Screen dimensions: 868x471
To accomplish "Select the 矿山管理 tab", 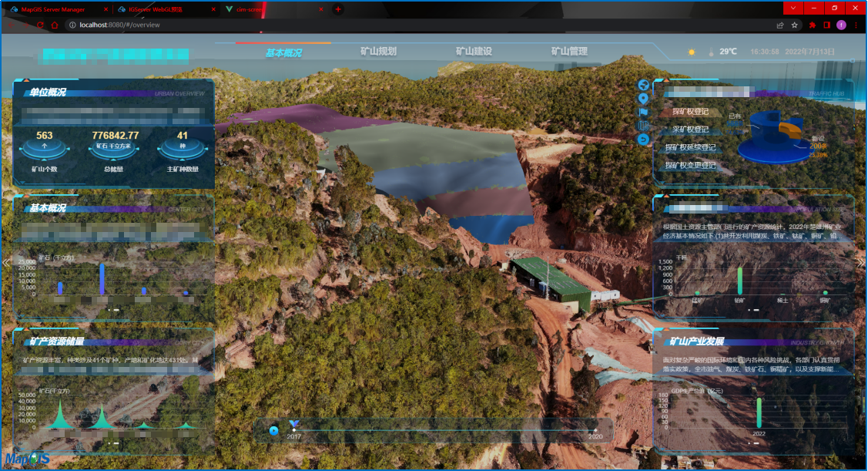I will click(569, 52).
